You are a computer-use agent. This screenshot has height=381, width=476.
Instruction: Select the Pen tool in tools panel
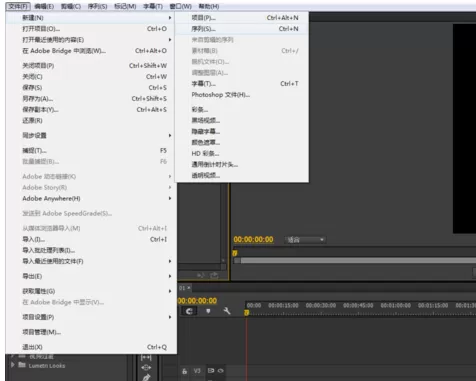[146, 378]
